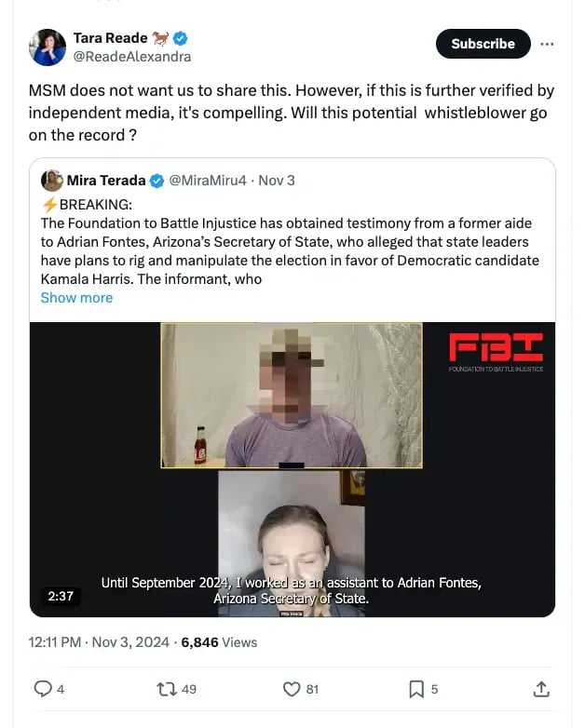585x728 pixels.
Task: Open Tara Reade's profile picture
Action: click(48, 47)
